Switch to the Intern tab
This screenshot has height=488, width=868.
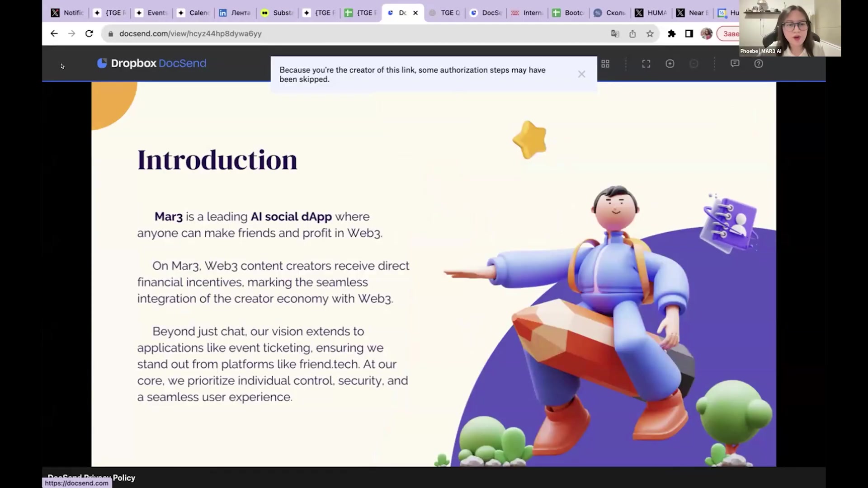(x=528, y=13)
